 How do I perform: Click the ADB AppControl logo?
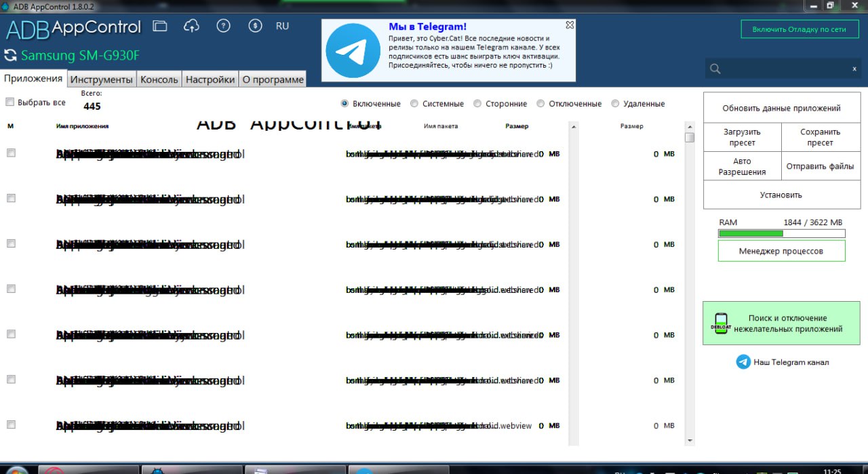[x=73, y=28]
